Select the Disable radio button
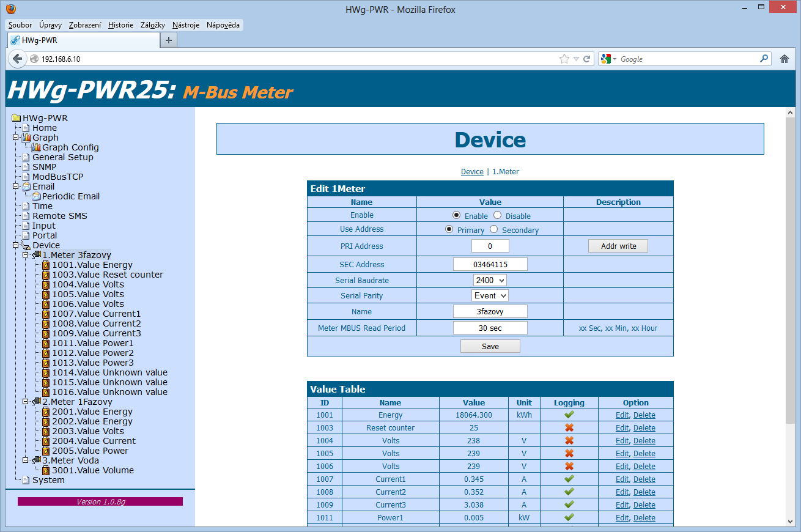The width and height of the screenshot is (801, 532). (497, 215)
